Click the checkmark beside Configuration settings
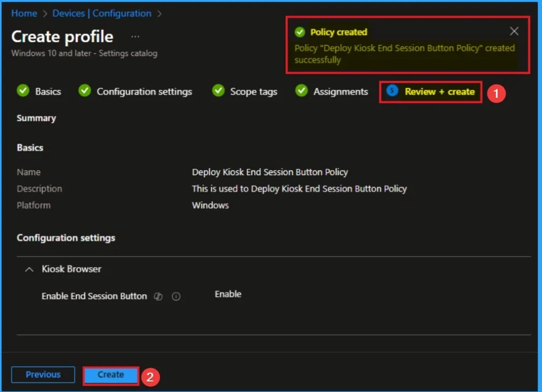The width and height of the screenshot is (542, 392). pyautogui.click(x=85, y=91)
